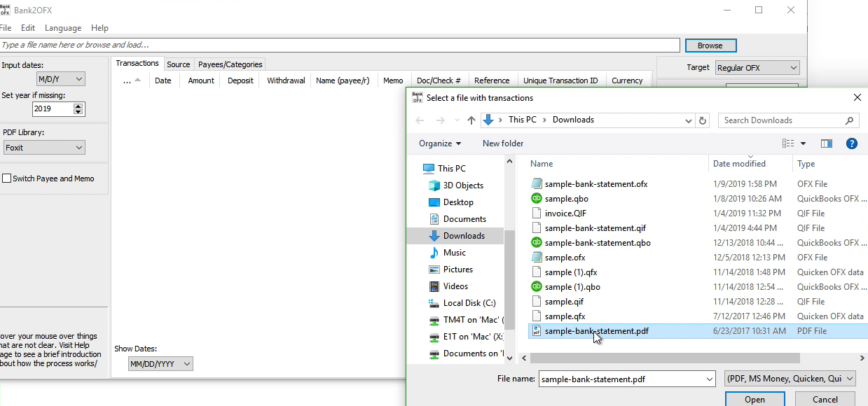This screenshot has height=406, width=868.
Task: Click Downloads in the address path
Action: coord(573,120)
